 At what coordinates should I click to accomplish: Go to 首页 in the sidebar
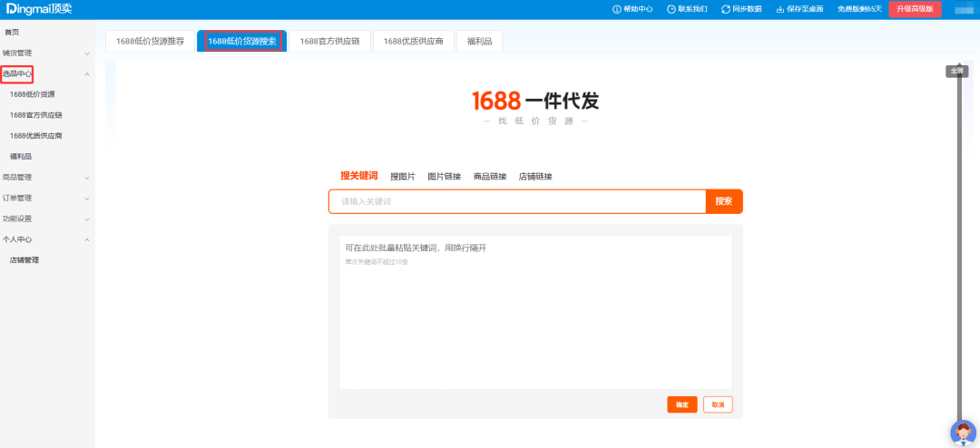click(x=11, y=32)
